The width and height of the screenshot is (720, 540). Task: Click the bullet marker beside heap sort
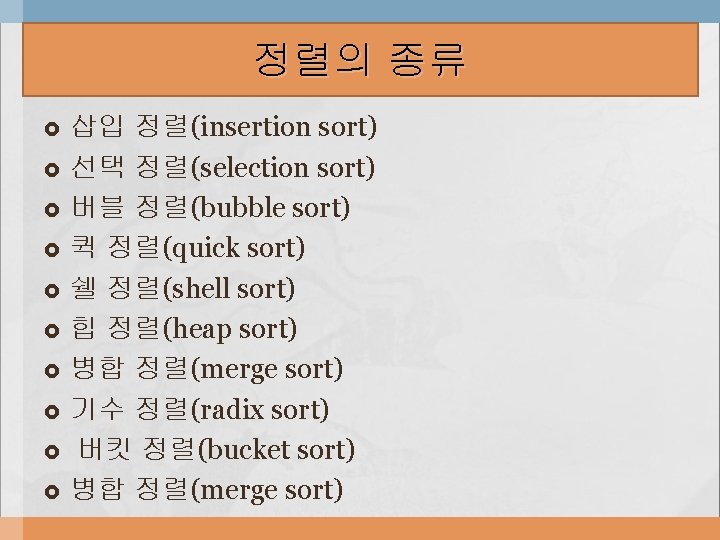[54, 332]
